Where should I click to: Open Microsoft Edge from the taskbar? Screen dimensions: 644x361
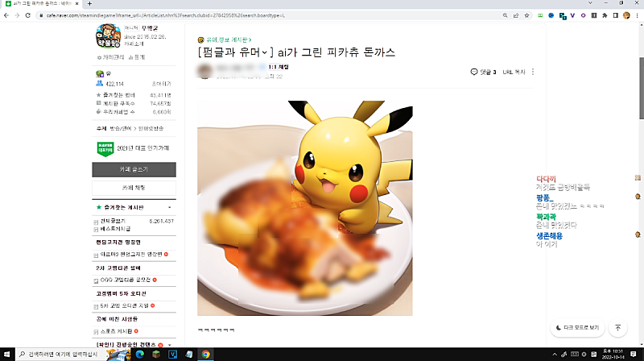[139, 354]
